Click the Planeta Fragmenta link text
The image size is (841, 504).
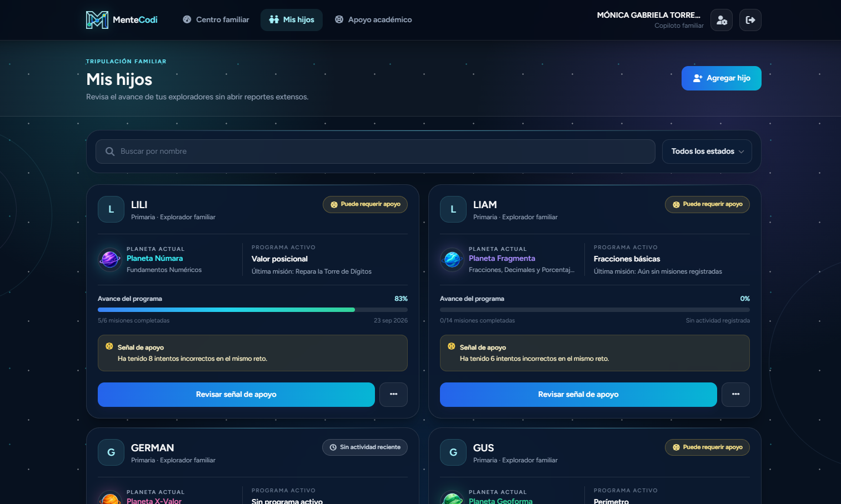502,259
